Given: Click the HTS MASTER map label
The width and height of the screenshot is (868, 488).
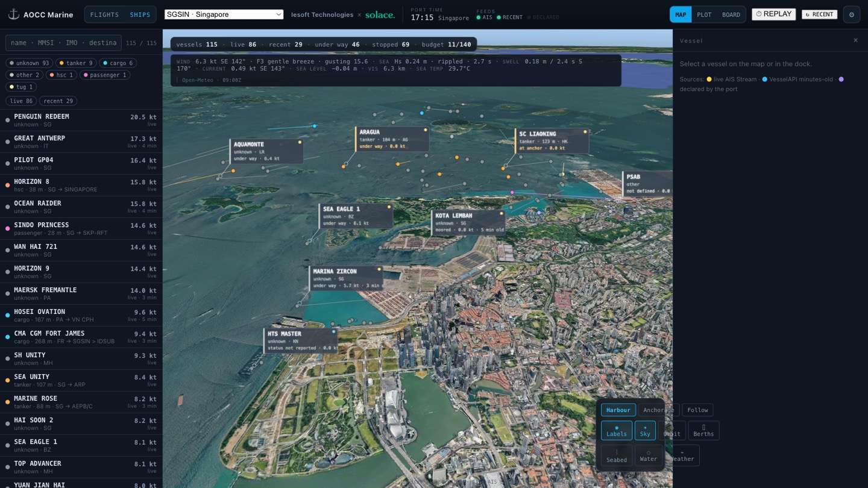Looking at the screenshot, I should point(301,340).
